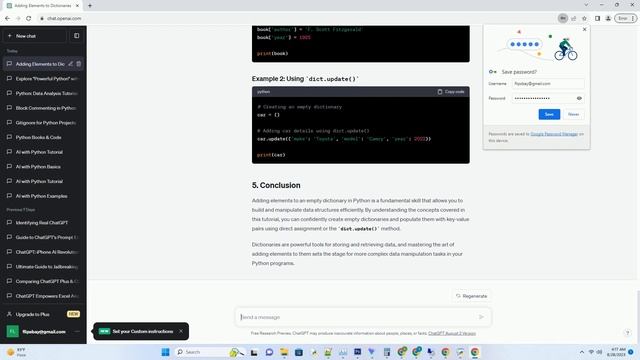Click the green account avatar
This screenshot has width=640, height=360.
(x=12, y=331)
